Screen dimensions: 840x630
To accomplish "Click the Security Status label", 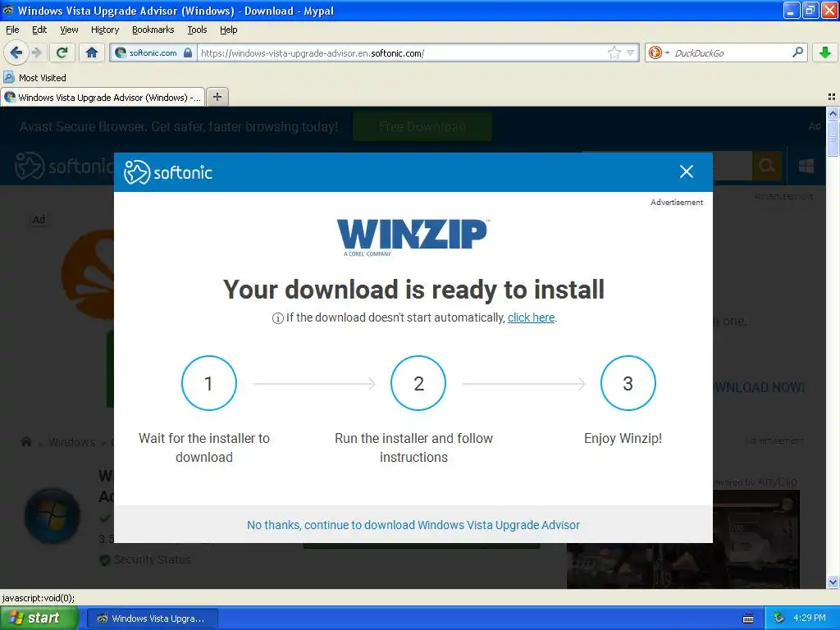I will [152, 559].
